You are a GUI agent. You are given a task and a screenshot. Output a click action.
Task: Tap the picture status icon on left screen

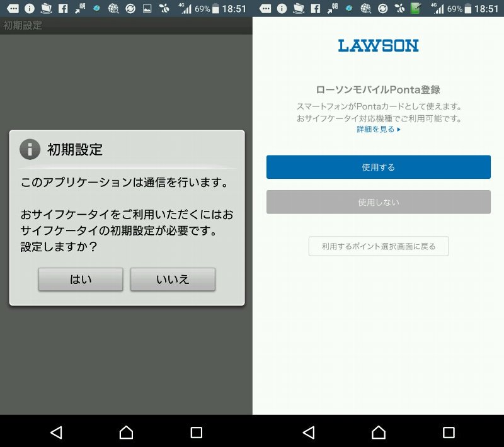(147, 9)
